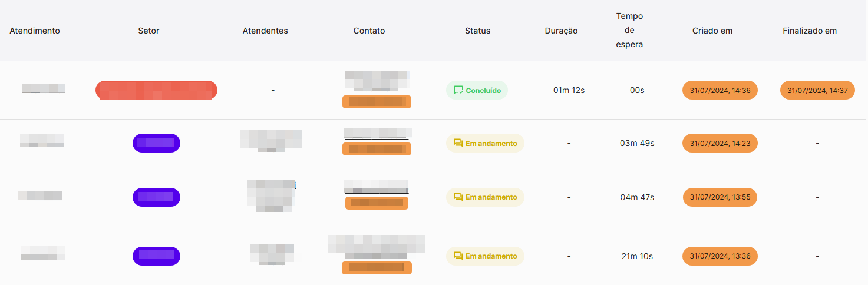
Task: Click the Finalizado em column header
Action: pos(810,31)
